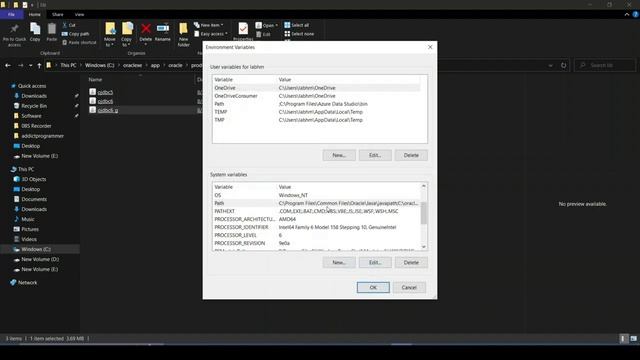
Task: Click the Search box in Explorer
Action: pyautogui.click(x=605, y=65)
